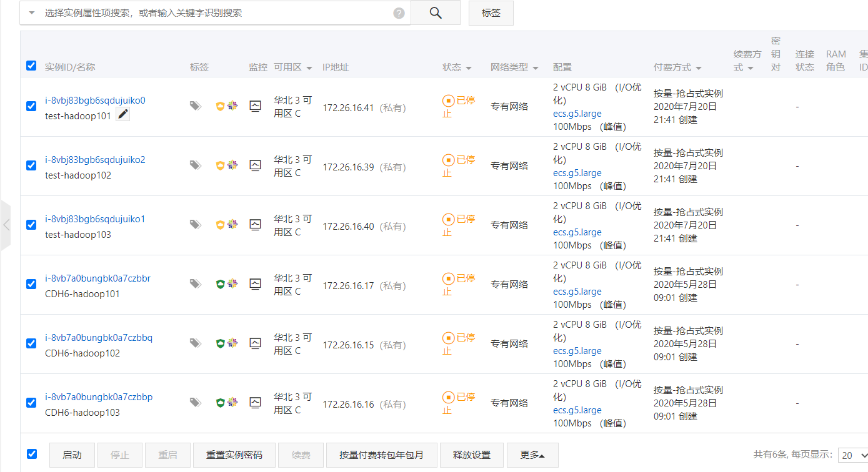This screenshot has width=868, height=472.
Task: Open the monitoring chart icon for CDH6-hadoop103
Action: tap(255, 403)
